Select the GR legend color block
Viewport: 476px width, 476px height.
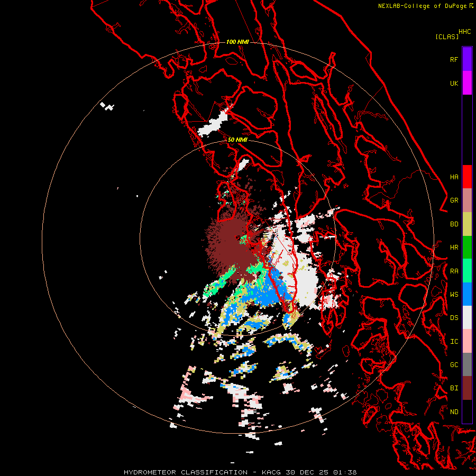pos(467,200)
